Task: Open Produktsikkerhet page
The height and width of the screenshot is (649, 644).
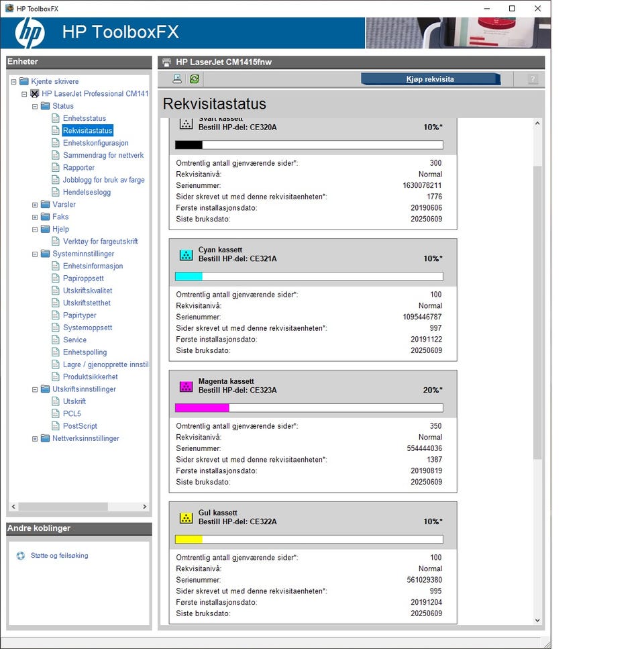Action: [x=91, y=377]
